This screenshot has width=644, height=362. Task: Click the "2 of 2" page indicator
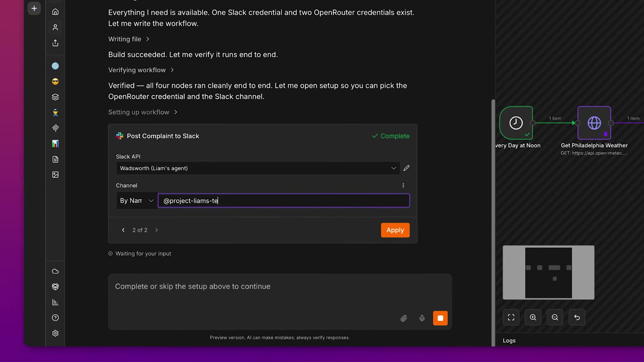coord(140,230)
